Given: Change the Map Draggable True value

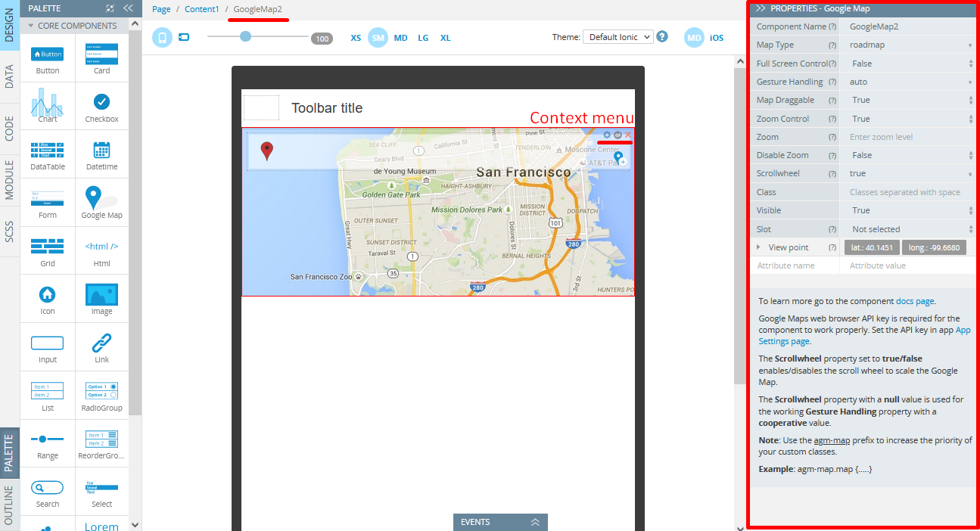Looking at the screenshot, I should click(x=907, y=100).
